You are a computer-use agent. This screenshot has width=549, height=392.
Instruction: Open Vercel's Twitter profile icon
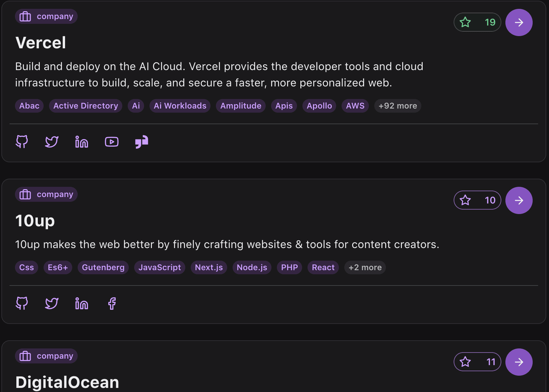click(x=52, y=142)
